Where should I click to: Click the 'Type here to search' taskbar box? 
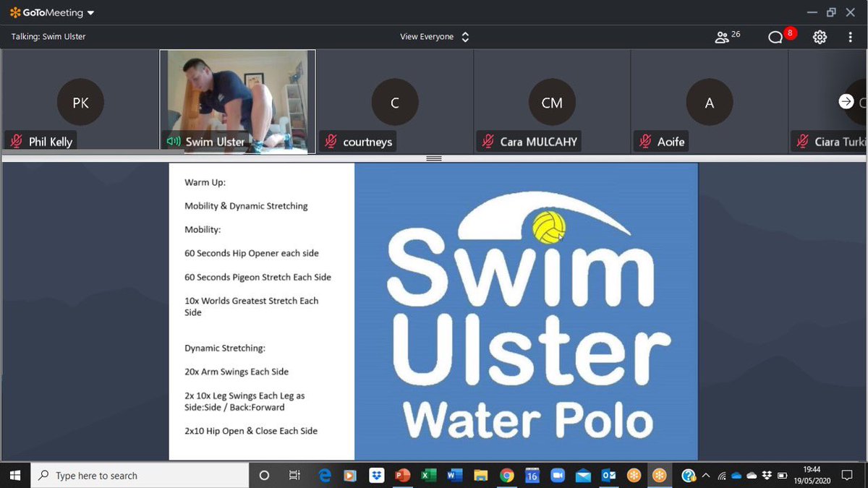[141, 475]
